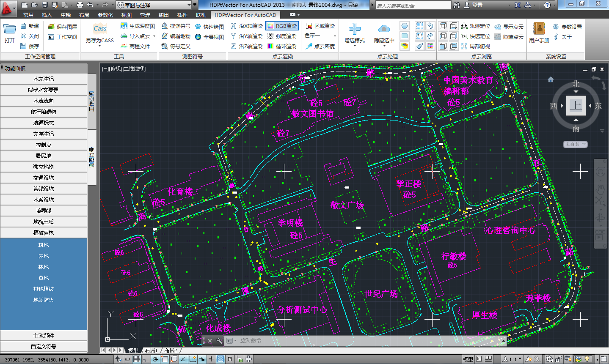Switch to the 布局1 layout tab
Image resolution: width=609 pixels, height=364 pixels.
coord(151,350)
